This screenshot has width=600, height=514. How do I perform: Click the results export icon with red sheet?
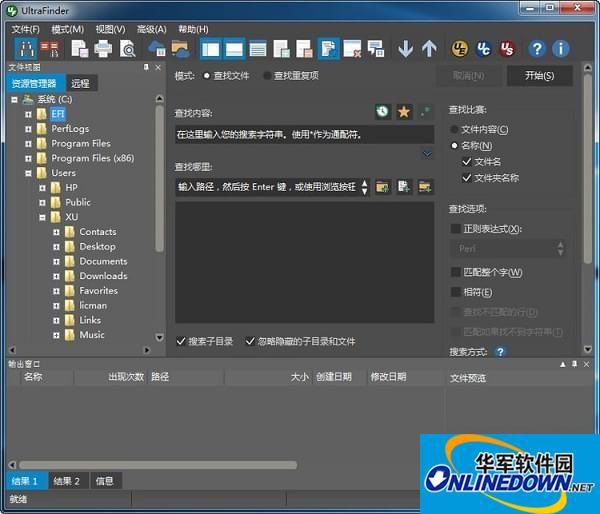pos(305,49)
